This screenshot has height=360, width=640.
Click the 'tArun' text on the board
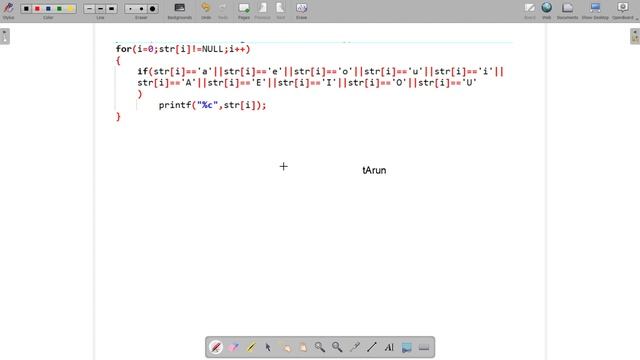click(x=374, y=170)
